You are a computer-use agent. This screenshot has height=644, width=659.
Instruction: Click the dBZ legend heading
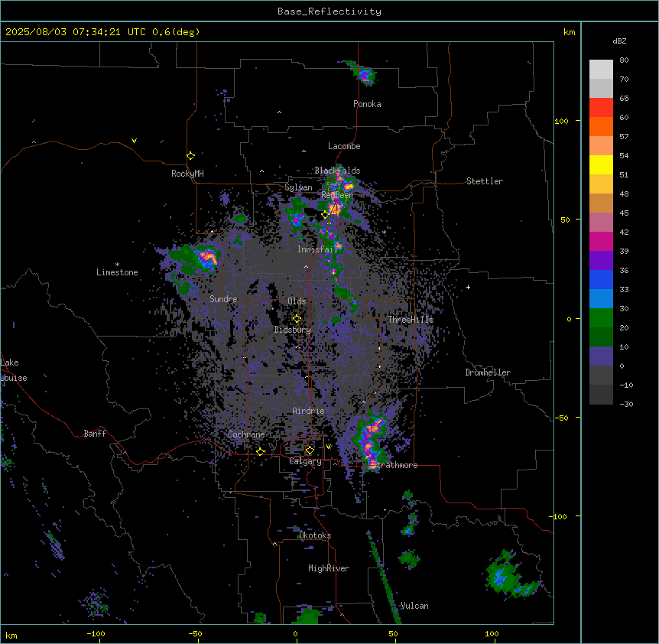coord(619,41)
